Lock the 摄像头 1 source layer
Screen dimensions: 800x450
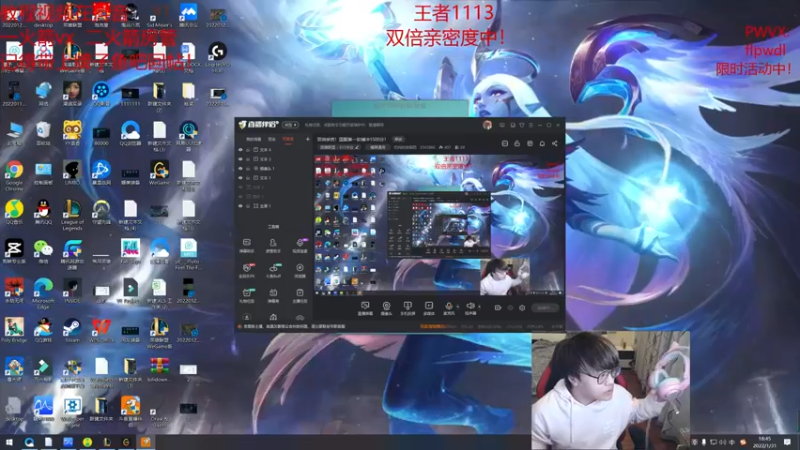[x=248, y=168]
